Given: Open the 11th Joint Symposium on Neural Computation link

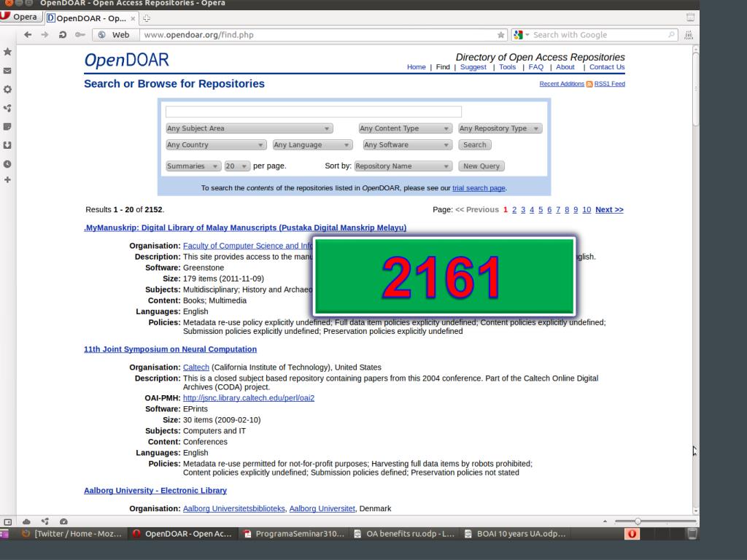Looking at the screenshot, I should [x=170, y=349].
